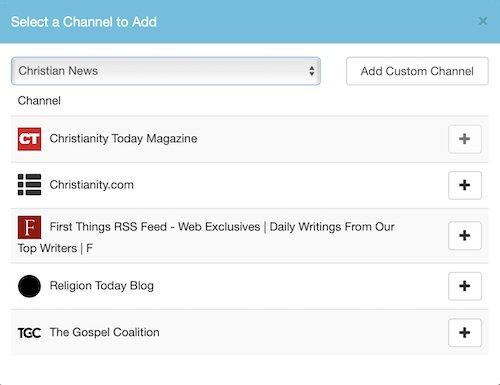Open the Christian News category dropdown
Viewport: 500px width, 385px height.
(166, 71)
